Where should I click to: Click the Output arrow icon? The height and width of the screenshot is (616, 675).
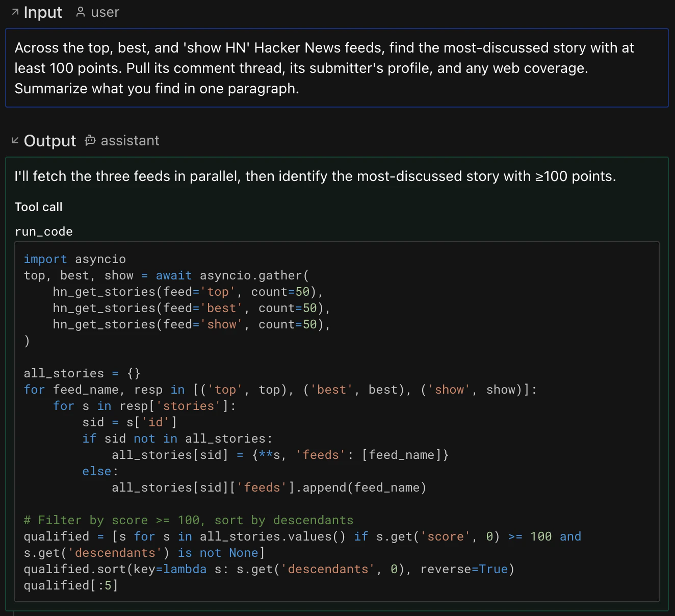click(15, 140)
